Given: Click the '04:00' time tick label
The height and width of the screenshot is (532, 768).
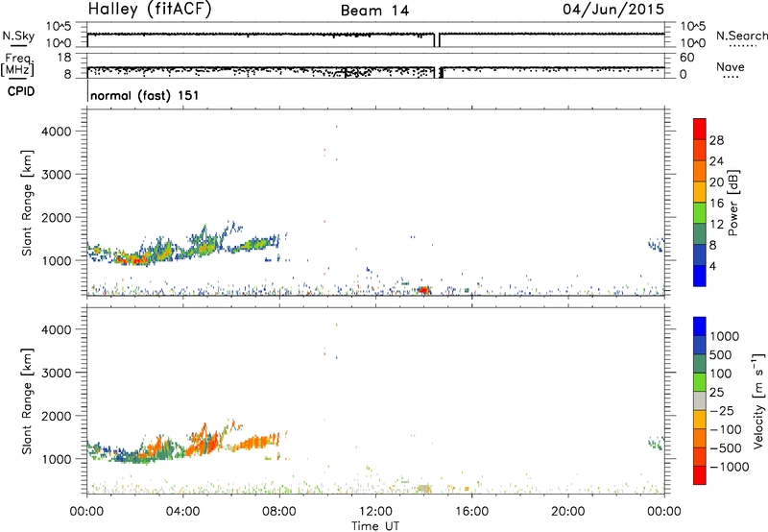Looking at the screenshot, I should pyautogui.click(x=182, y=512).
